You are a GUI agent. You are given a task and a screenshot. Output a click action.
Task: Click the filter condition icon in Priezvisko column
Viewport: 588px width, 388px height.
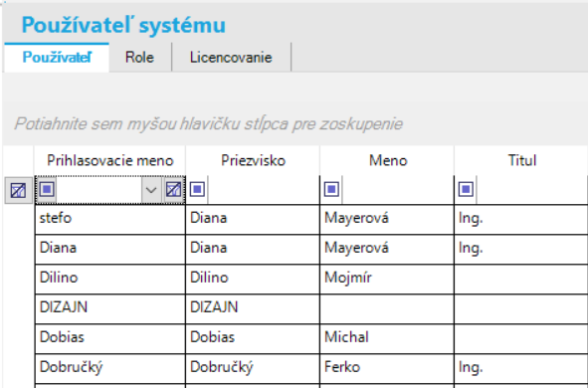[x=198, y=189]
